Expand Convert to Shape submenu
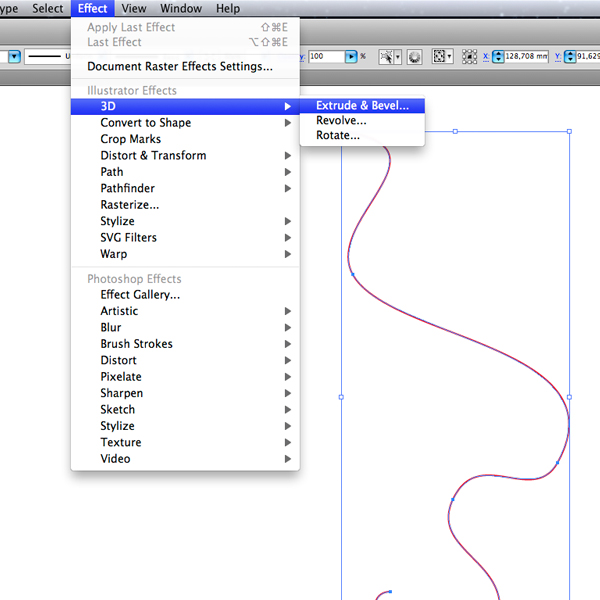 185,123
